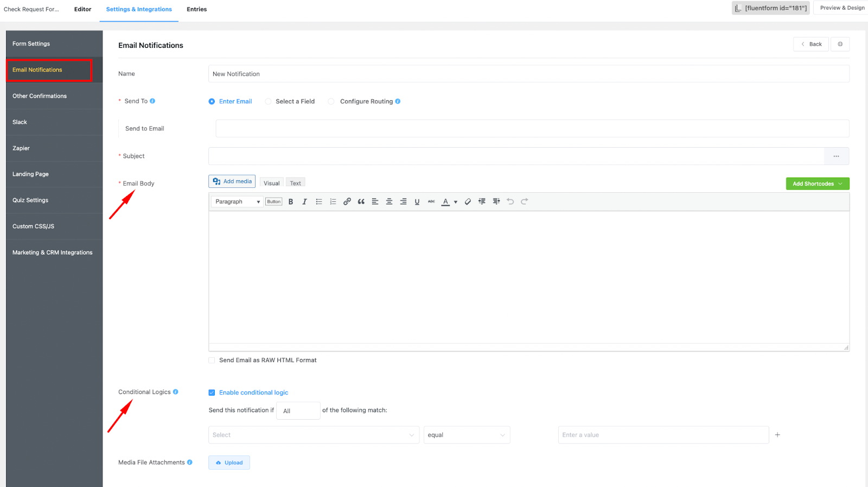Select the Select a Field radio option
This screenshot has height=487, width=868.
click(268, 102)
